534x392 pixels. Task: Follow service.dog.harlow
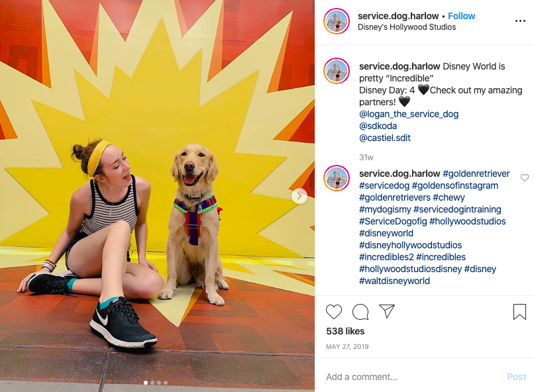(x=462, y=16)
